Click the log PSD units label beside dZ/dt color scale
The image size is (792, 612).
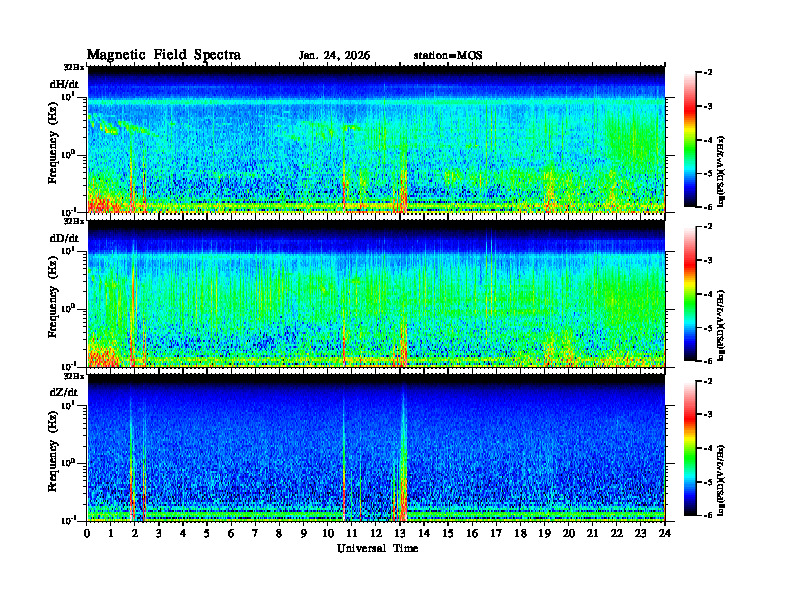tap(721, 480)
